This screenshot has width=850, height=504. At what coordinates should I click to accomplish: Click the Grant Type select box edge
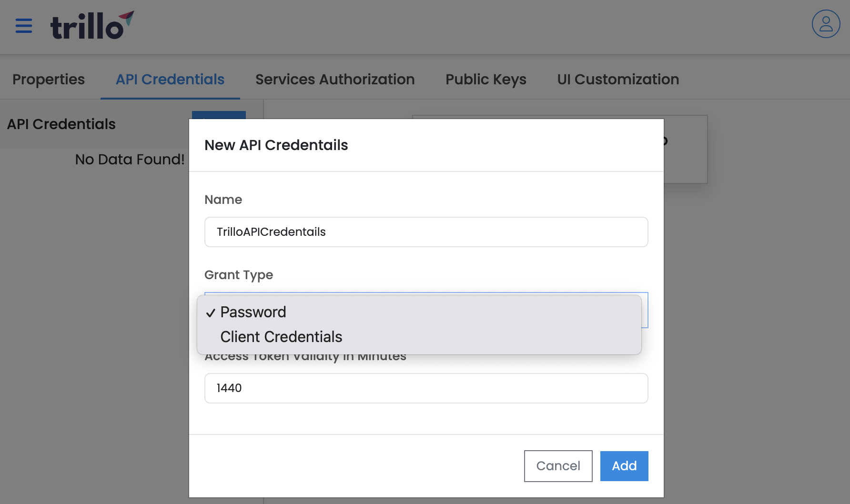pyautogui.click(x=645, y=310)
